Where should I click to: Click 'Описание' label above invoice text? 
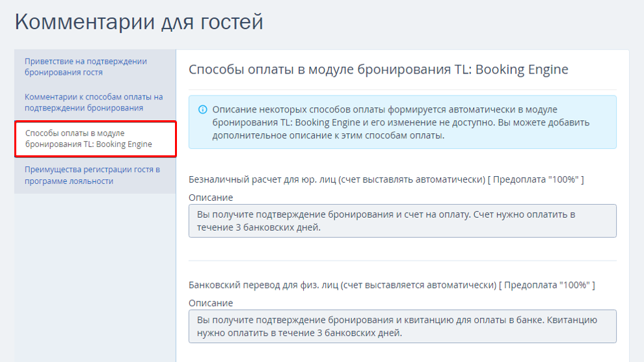tap(211, 198)
